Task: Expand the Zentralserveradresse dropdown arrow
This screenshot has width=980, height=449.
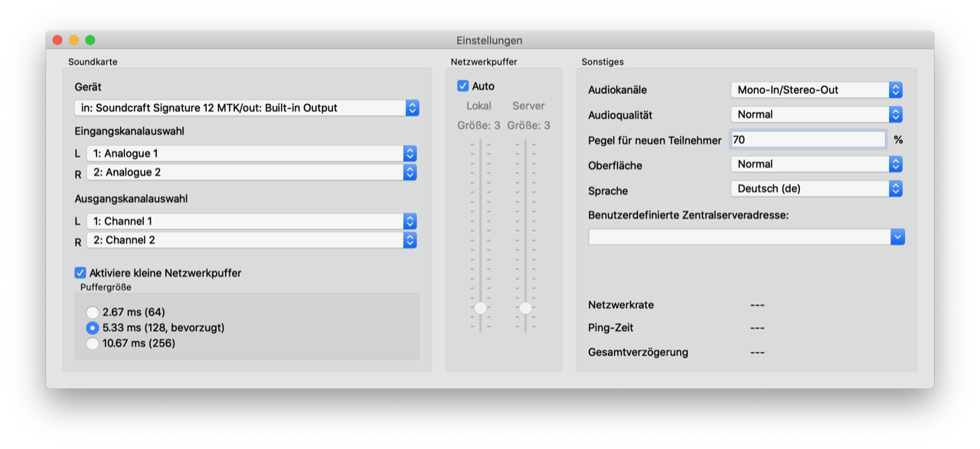Action: 897,237
